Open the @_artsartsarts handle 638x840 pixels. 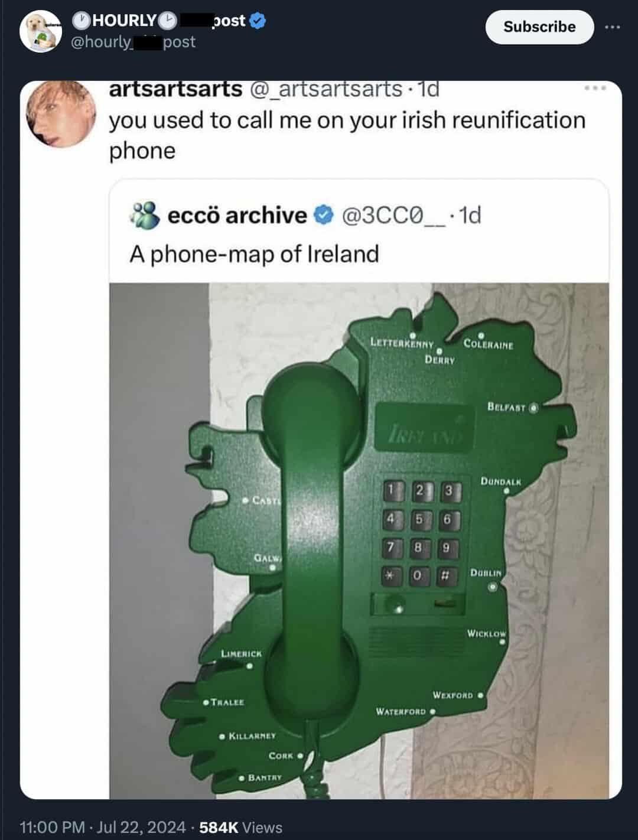326,89
